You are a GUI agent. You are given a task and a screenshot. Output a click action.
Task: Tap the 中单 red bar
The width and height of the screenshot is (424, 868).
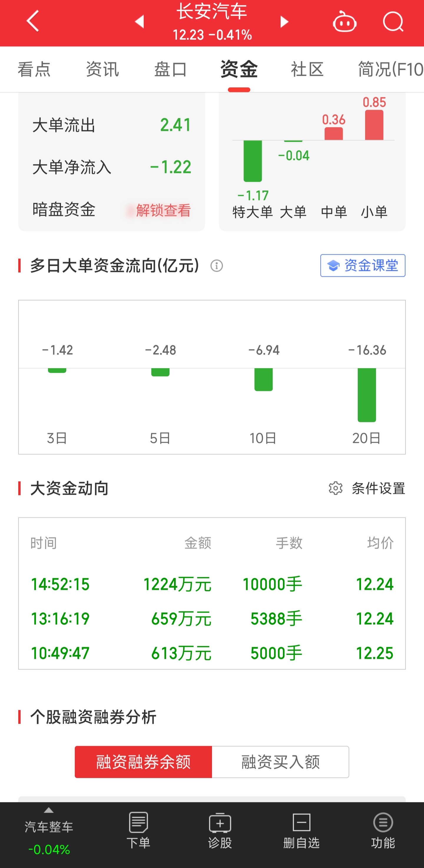334,134
